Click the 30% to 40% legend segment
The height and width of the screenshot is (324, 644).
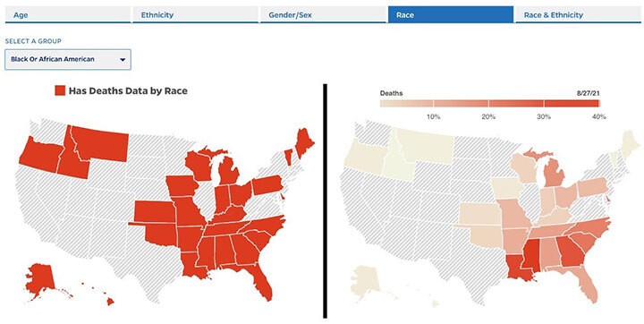tap(572, 104)
